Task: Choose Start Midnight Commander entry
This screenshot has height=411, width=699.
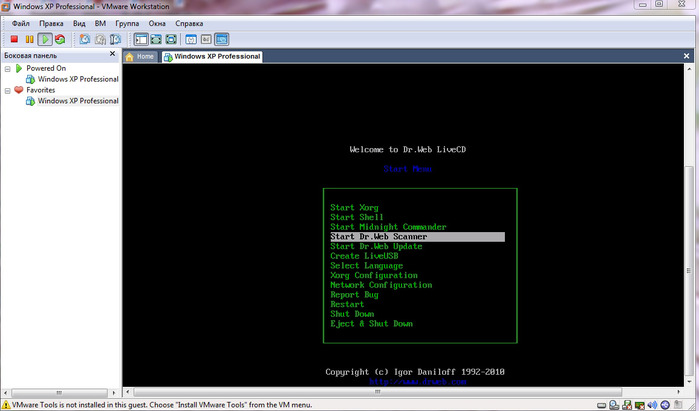Action: [x=388, y=227]
